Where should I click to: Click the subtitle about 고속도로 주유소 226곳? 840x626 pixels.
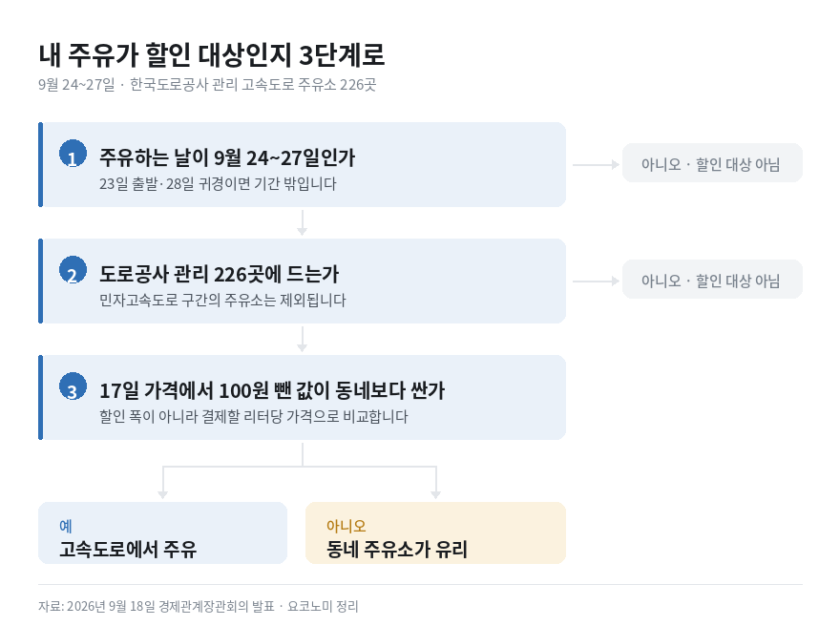(x=207, y=85)
